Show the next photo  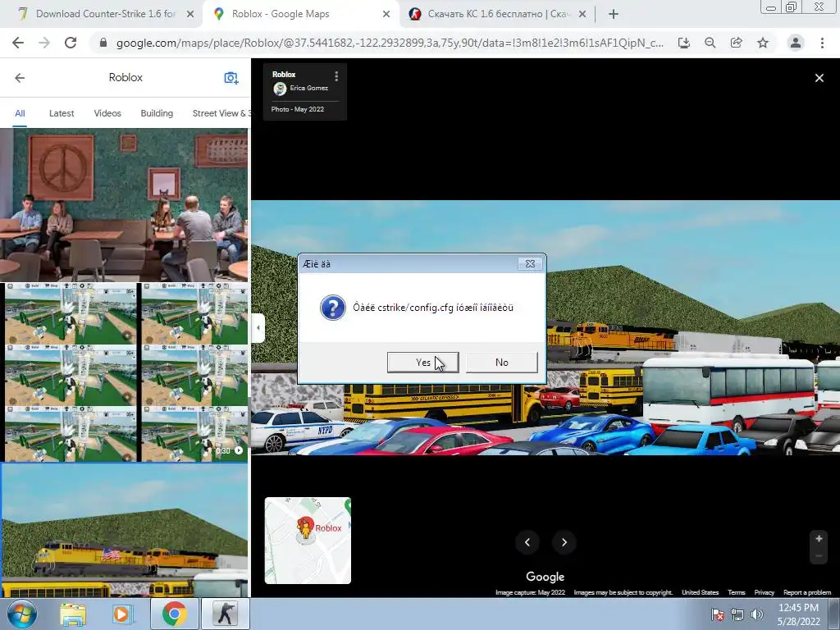[564, 542]
